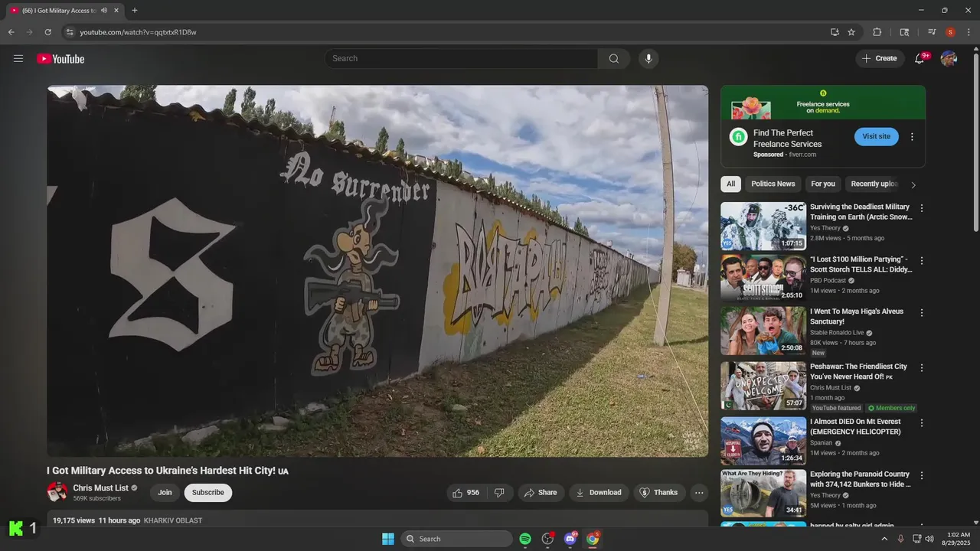Image resolution: width=980 pixels, height=551 pixels.
Task: Download the video
Action: (x=599, y=493)
